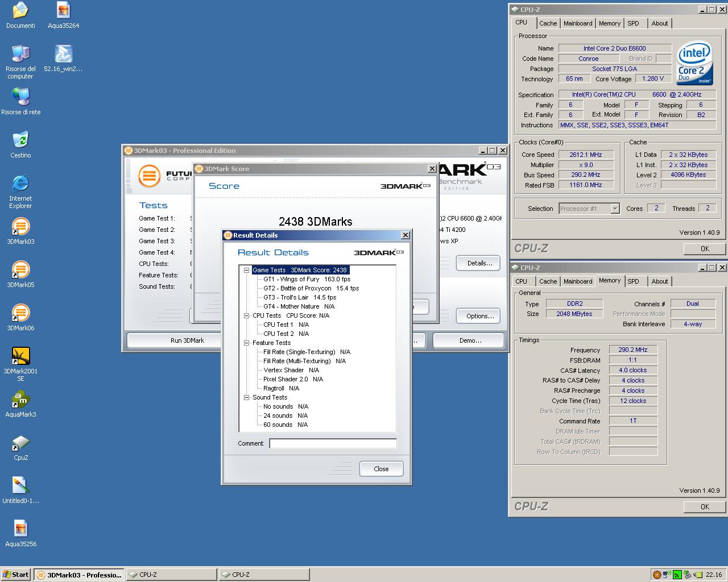This screenshot has height=582, width=728.
Task: Collapse the Sound Tests tree node
Action: pyautogui.click(x=247, y=397)
